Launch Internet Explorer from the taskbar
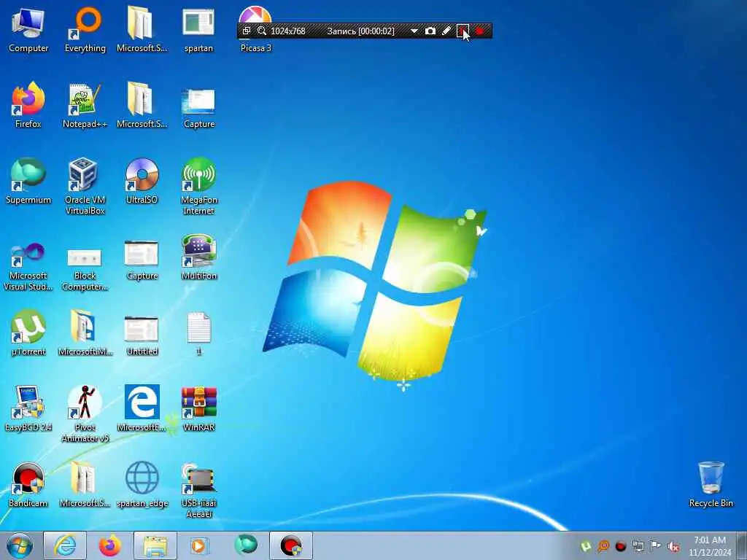The image size is (747, 560). tap(65, 545)
